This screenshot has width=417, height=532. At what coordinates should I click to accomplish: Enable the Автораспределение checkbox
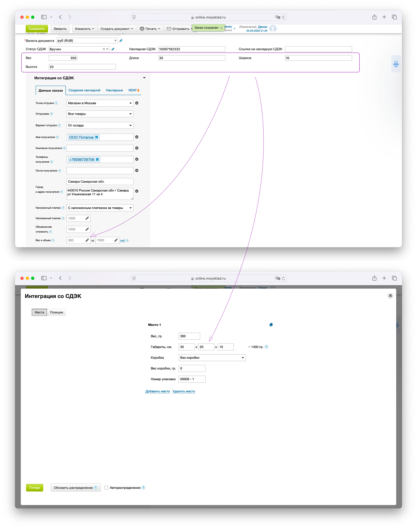(106, 488)
